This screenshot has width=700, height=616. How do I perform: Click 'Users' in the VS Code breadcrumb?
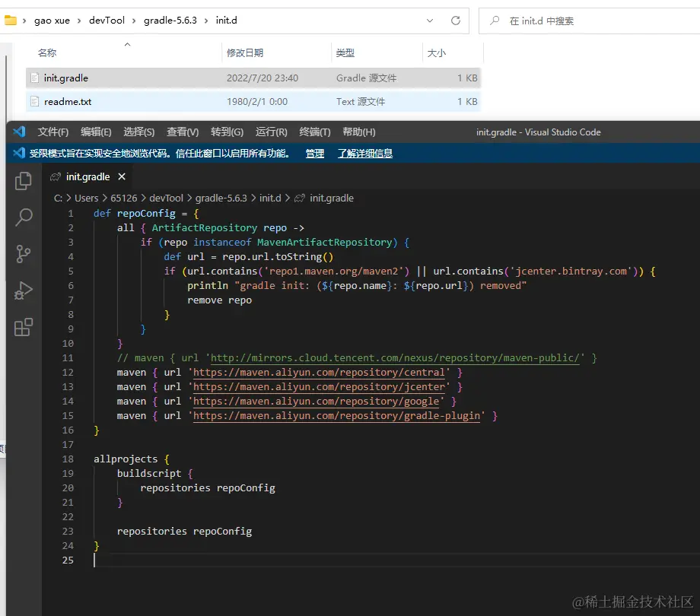[86, 198]
